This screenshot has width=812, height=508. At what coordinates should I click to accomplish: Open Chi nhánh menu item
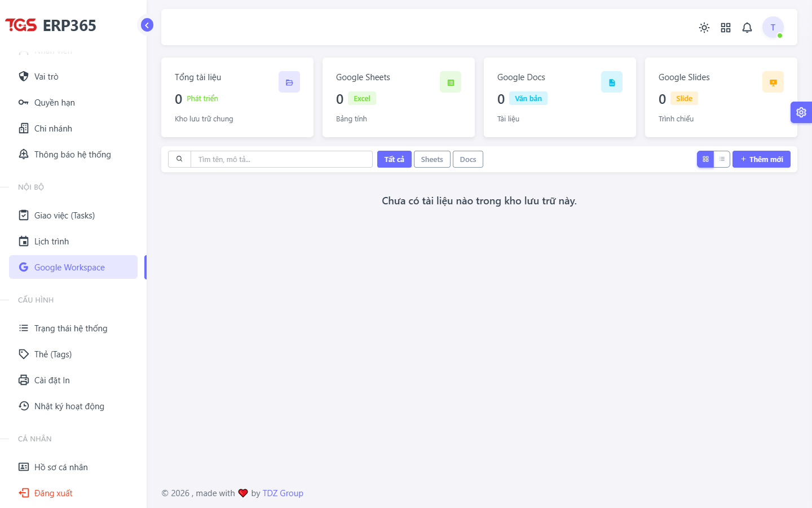[x=73, y=128]
